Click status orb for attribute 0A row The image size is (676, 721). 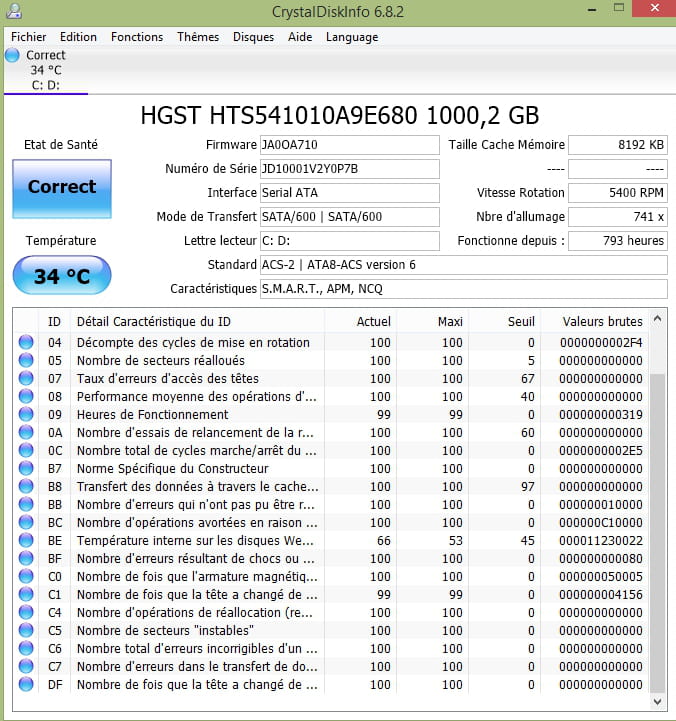26,433
